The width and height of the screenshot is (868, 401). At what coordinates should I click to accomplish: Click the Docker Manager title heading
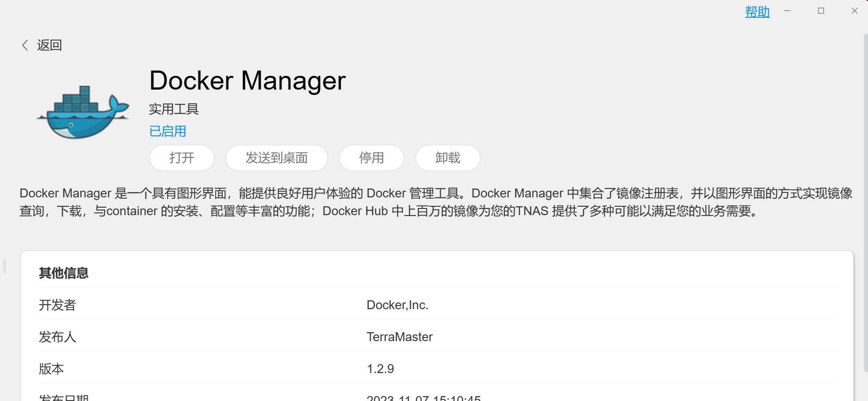pos(247,81)
